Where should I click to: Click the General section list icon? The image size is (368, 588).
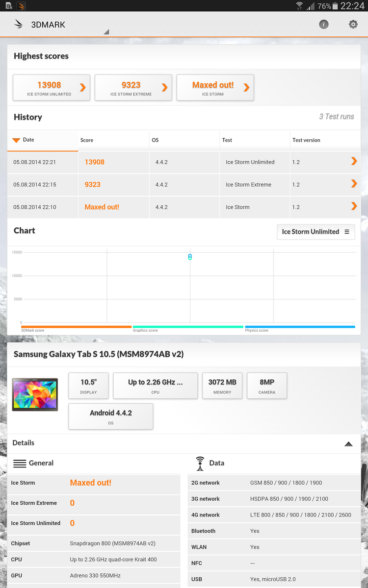[20, 464]
